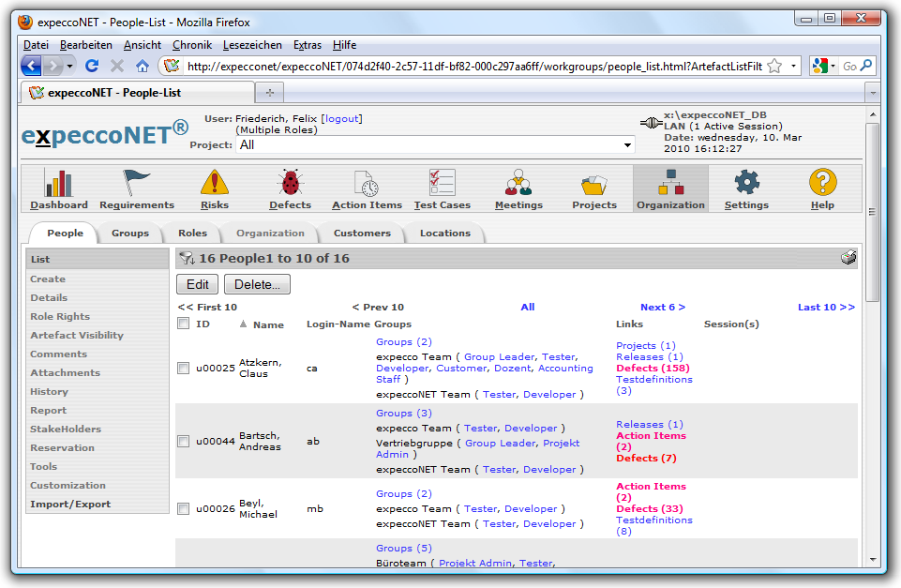
Task: Toggle the select-all checkbox in table header
Action: click(x=184, y=324)
